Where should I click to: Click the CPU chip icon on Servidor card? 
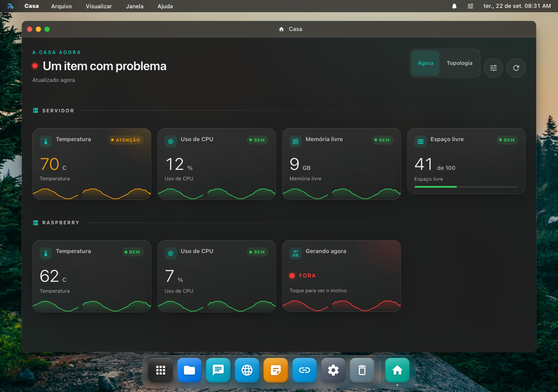pos(171,142)
